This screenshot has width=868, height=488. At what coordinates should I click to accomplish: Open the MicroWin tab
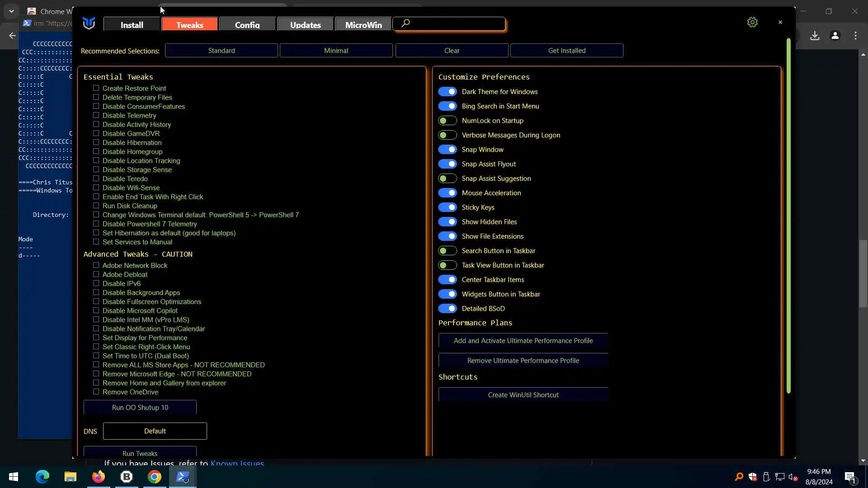pyautogui.click(x=363, y=25)
